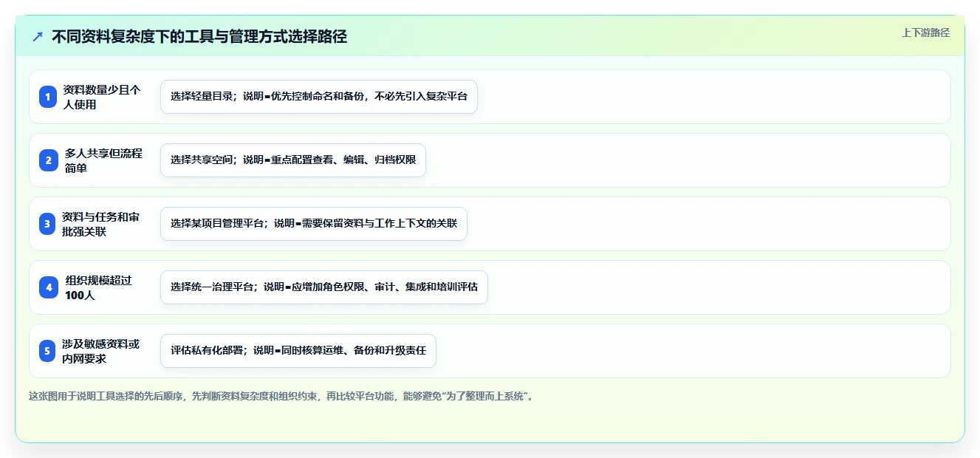Viewport: 980px width, 458px height.
Task: Select the condition 涉及敏感资料或内网要求
Action: click(100, 351)
